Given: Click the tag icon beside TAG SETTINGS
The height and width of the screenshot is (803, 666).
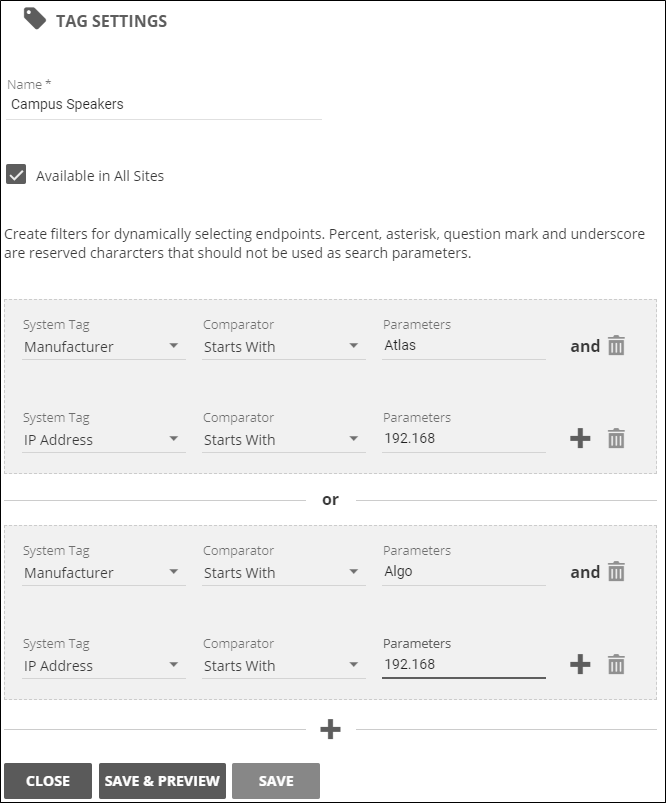Looking at the screenshot, I should pos(35,19).
